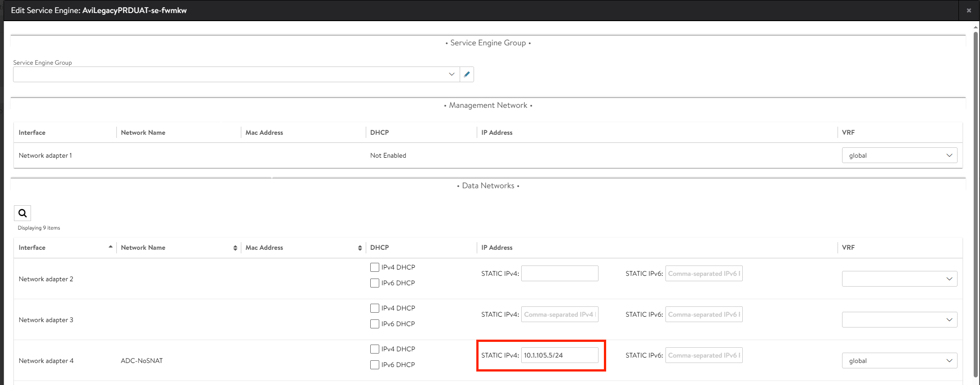Image resolution: width=980 pixels, height=385 pixels.
Task: Open the Data Networks search magnifier
Action: tap(22, 213)
